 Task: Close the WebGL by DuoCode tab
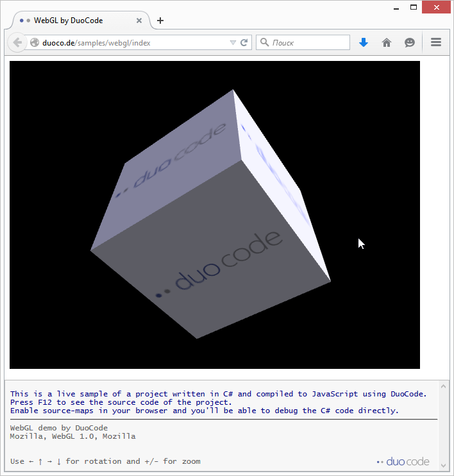coord(139,21)
